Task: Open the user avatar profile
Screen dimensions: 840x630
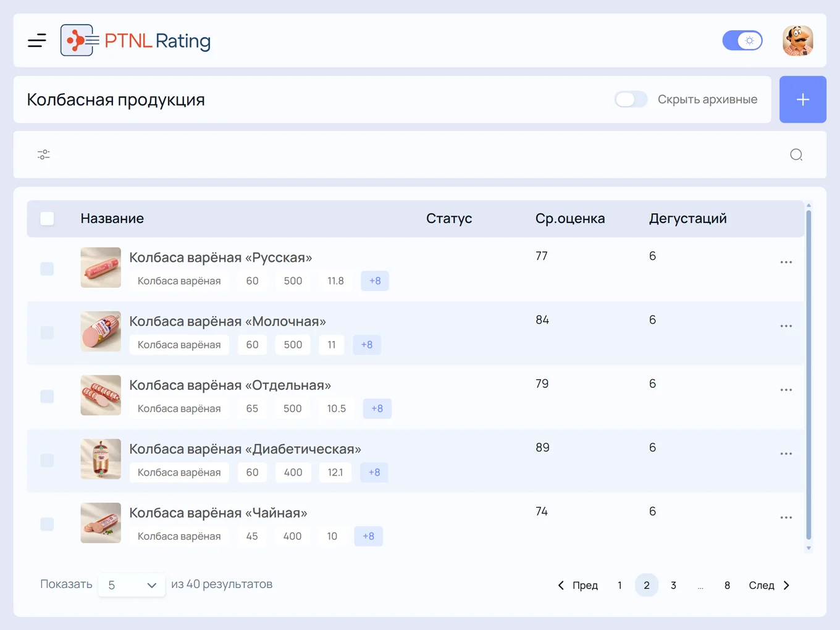Action: pyautogui.click(x=797, y=41)
